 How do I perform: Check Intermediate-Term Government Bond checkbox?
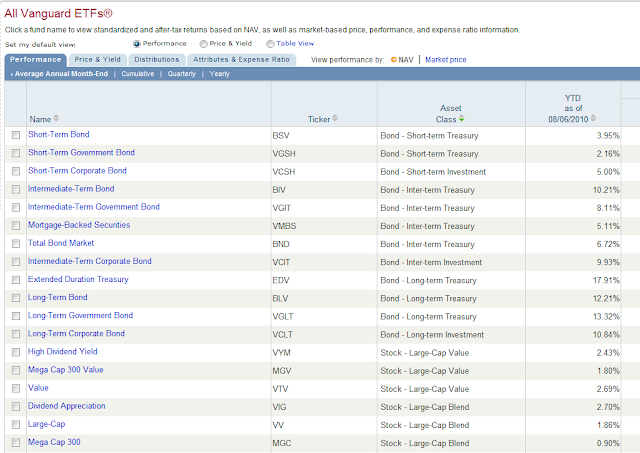pyautogui.click(x=16, y=207)
